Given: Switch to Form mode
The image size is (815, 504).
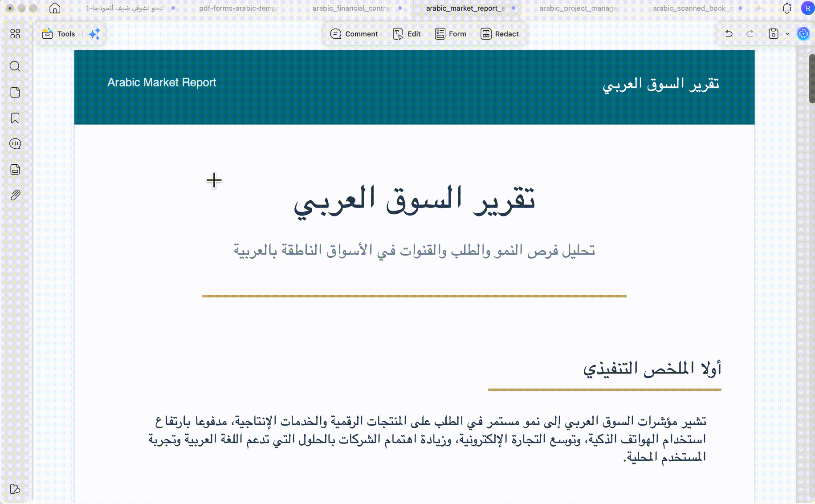Looking at the screenshot, I should coord(451,34).
